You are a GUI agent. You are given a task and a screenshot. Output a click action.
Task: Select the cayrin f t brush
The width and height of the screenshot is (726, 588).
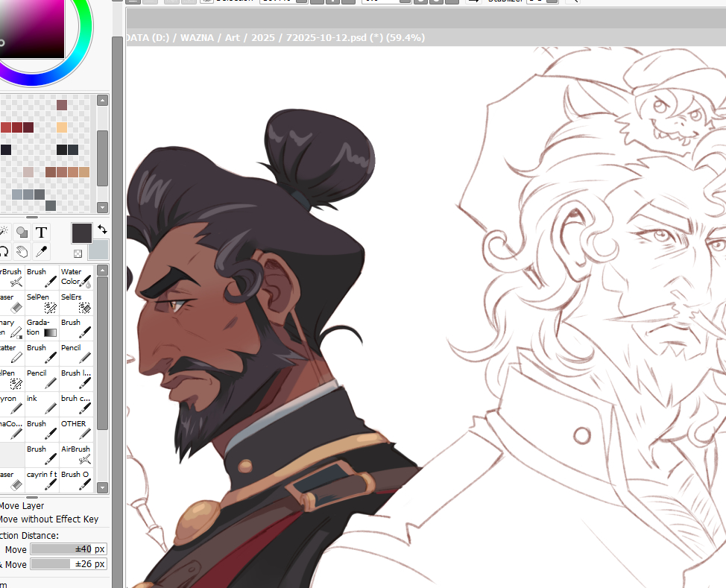pyautogui.click(x=42, y=480)
